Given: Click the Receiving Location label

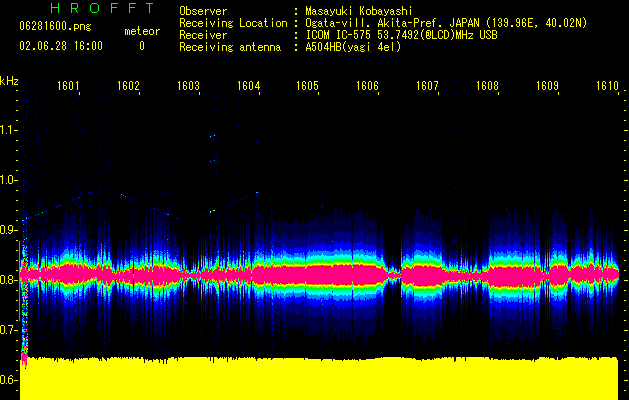Looking at the screenshot, I should tap(233, 24).
